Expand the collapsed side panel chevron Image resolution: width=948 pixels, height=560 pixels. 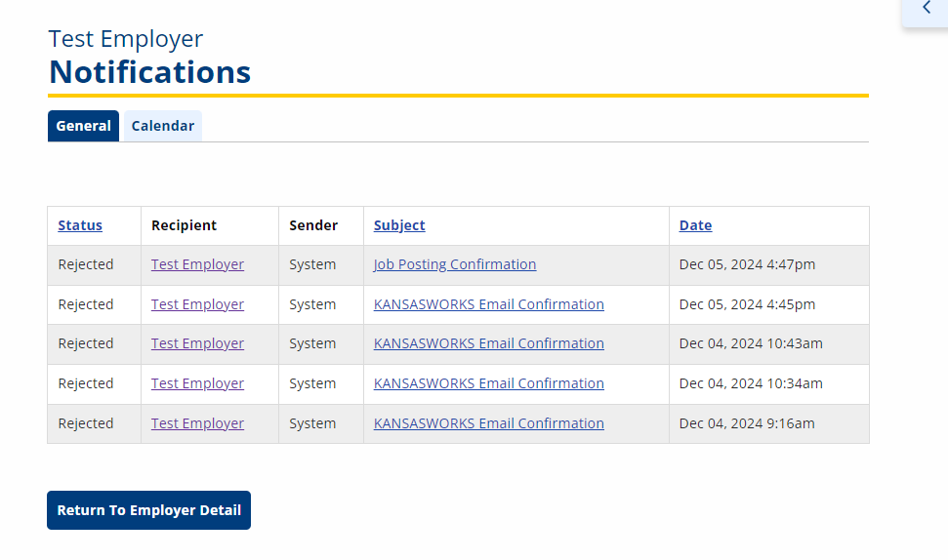(926, 9)
